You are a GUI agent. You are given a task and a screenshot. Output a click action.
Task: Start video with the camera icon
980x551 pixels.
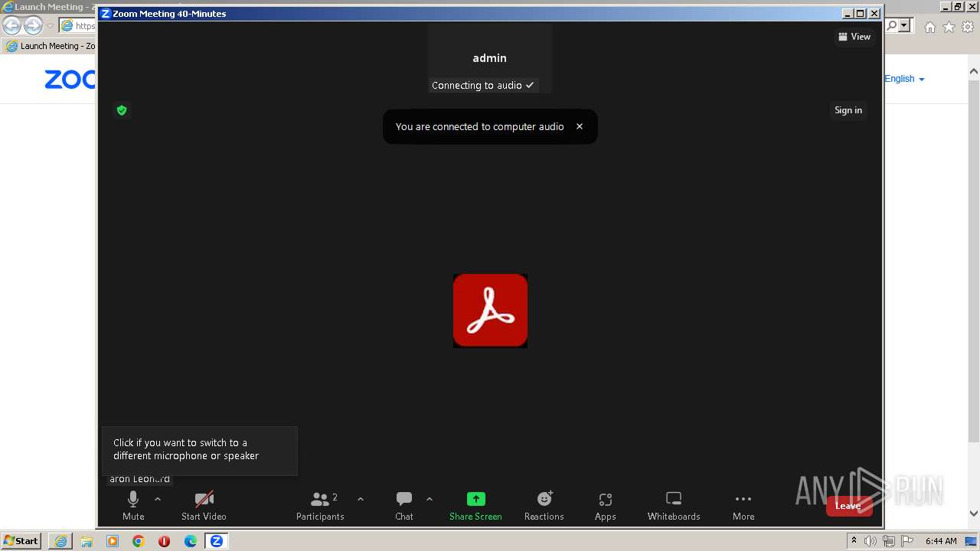pyautogui.click(x=204, y=506)
